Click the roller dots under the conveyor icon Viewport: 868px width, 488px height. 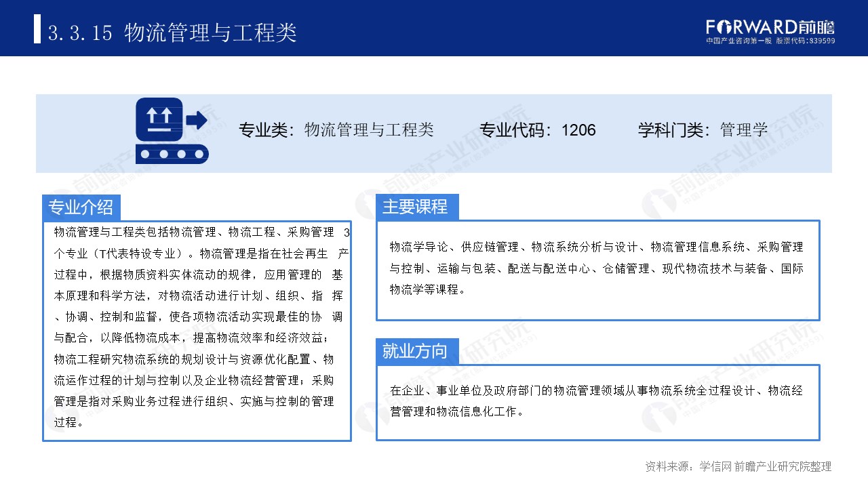click(172, 155)
